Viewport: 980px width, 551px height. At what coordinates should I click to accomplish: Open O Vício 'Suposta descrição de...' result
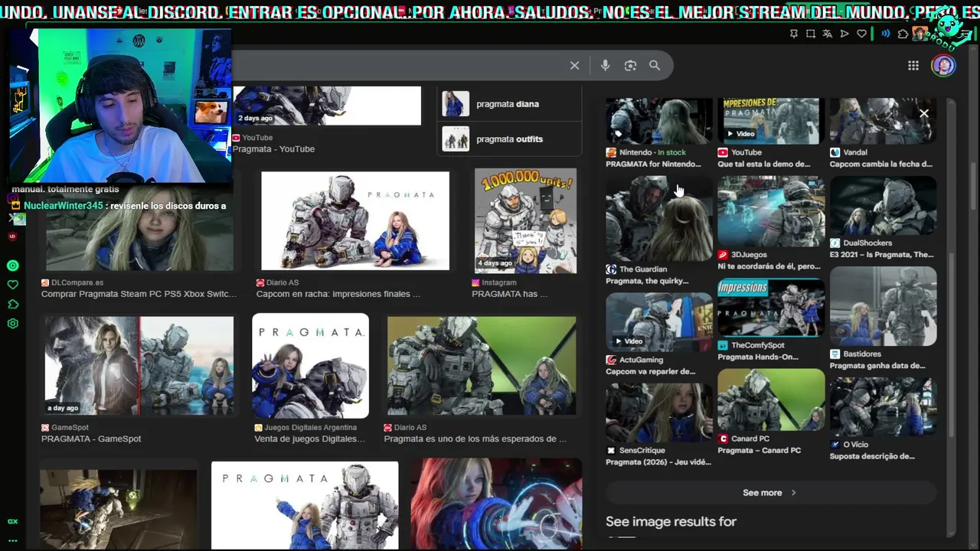click(x=872, y=457)
